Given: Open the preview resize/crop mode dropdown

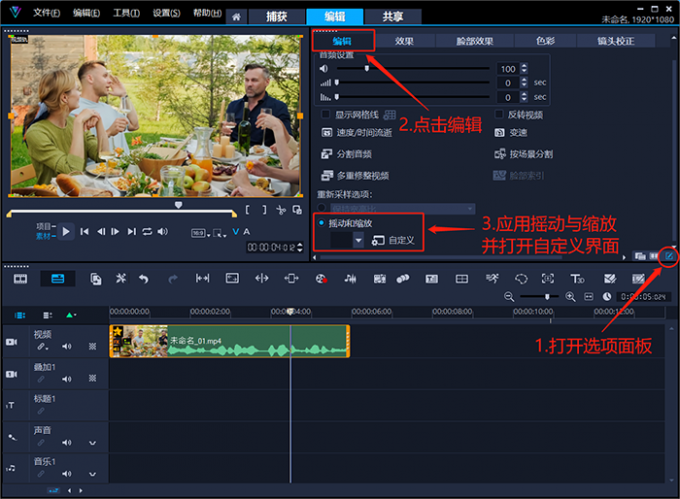Looking at the screenshot, I should tap(220, 233).
